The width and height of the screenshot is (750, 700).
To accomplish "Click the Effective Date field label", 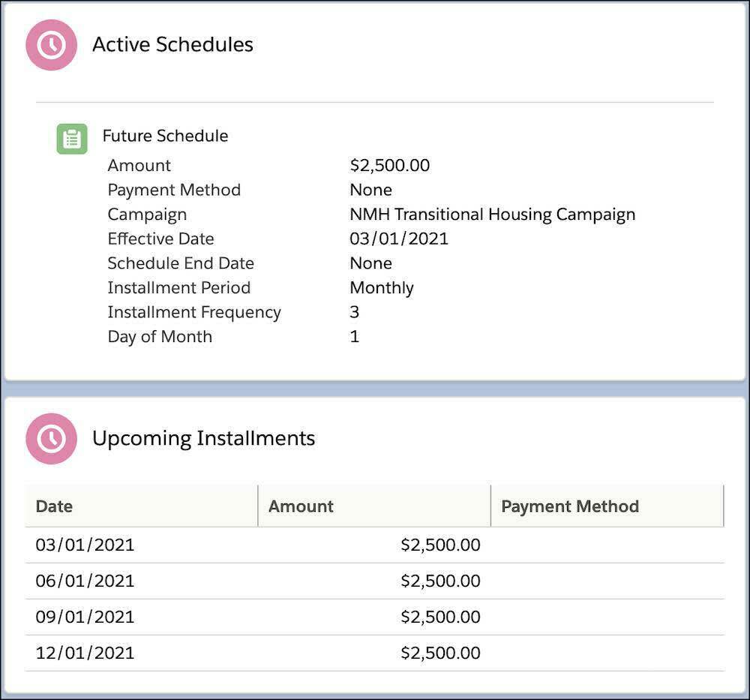I will click(x=160, y=239).
